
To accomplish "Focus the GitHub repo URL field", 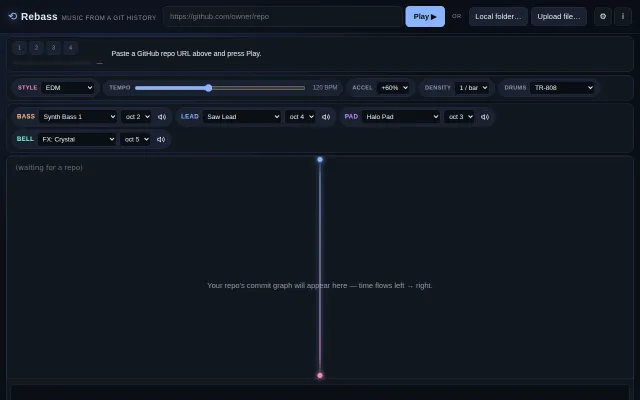I will 283,17.
